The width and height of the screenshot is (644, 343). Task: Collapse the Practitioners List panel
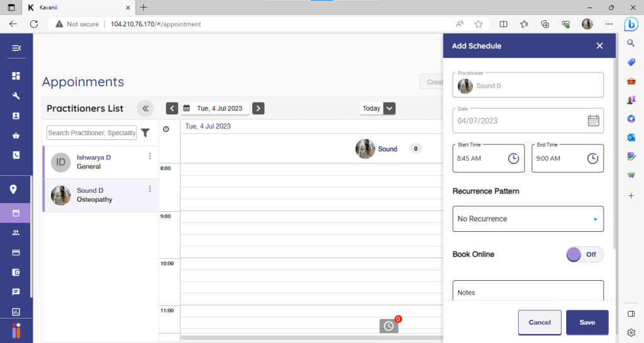click(145, 109)
